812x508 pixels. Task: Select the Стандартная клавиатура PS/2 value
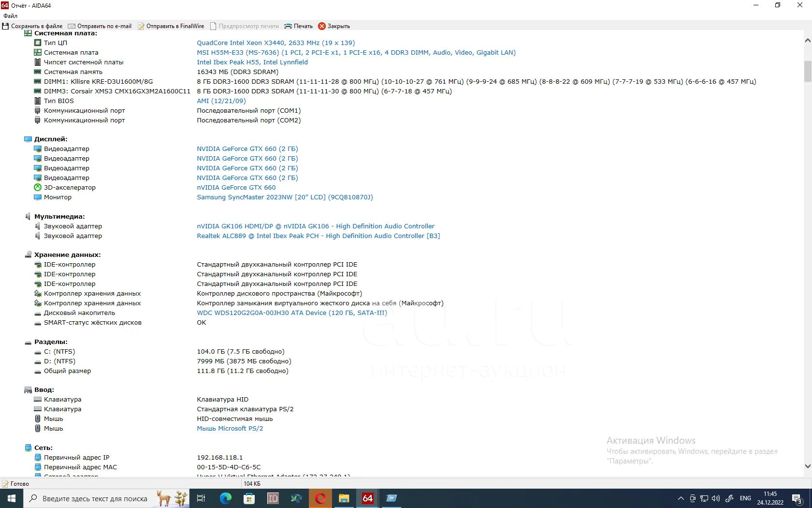tap(245, 409)
